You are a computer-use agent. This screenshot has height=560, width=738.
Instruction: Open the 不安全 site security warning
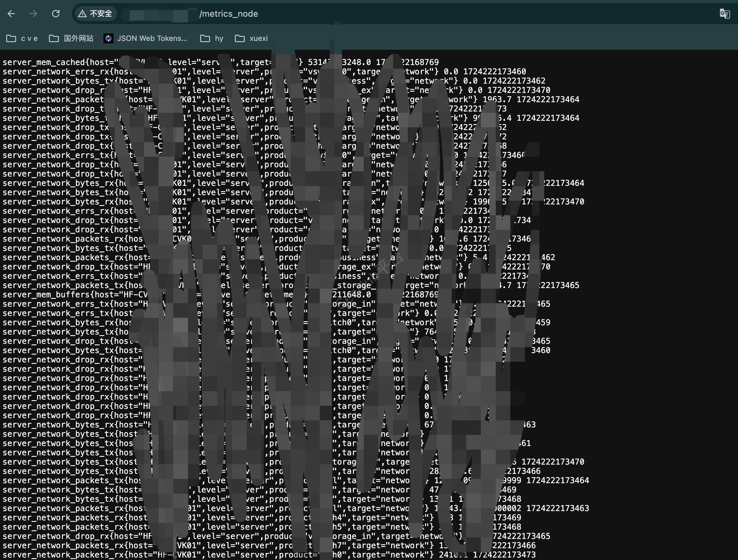(x=95, y=14)
